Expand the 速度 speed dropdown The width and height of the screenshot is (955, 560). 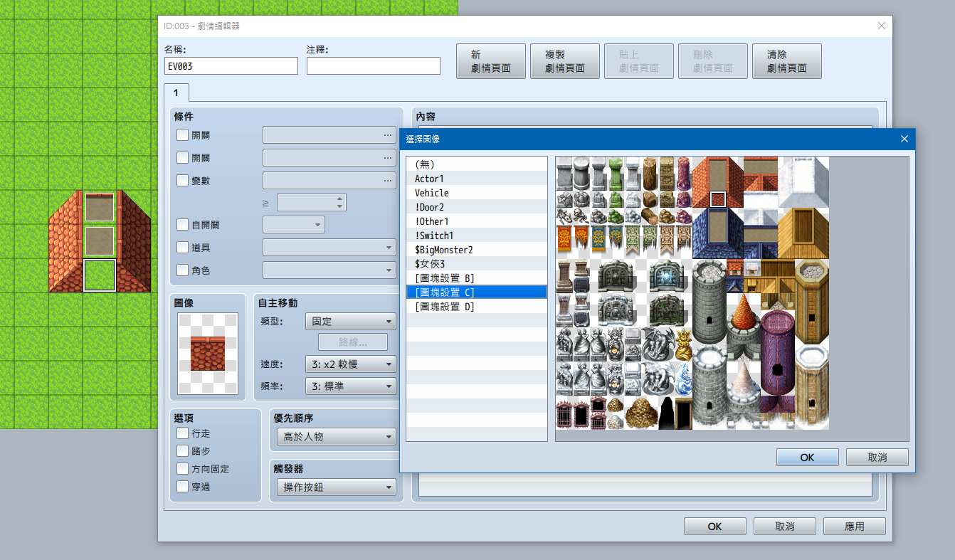[350, 364]
